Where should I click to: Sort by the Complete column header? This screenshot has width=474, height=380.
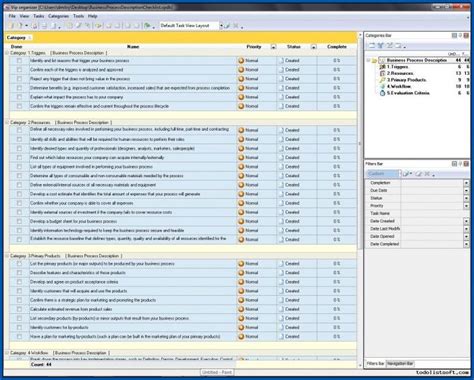coord(337,47)
